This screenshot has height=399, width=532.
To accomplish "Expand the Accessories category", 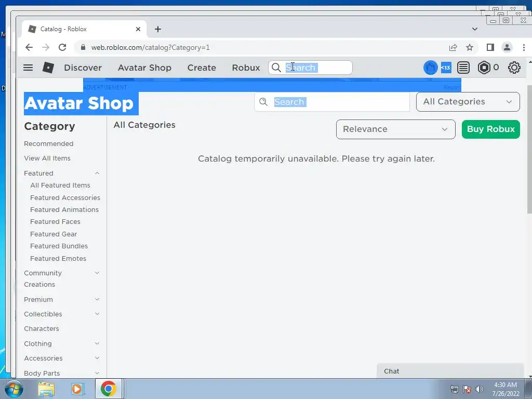I will click(x=97, y=358).
